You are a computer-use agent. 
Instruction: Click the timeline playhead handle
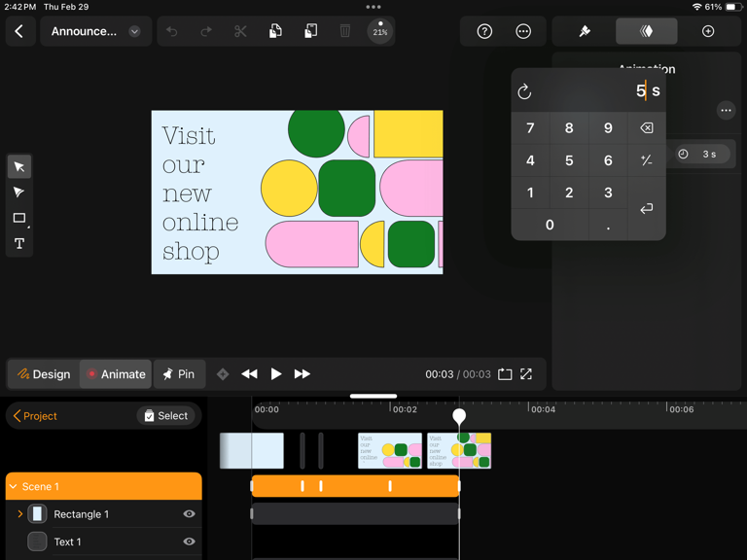(x=459, y=416)
